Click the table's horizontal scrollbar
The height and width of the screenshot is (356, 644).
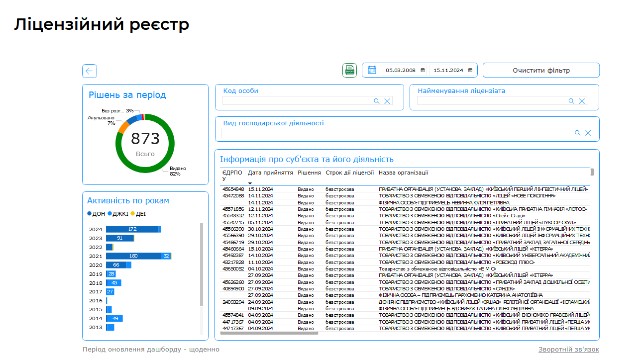click(269, 333)
